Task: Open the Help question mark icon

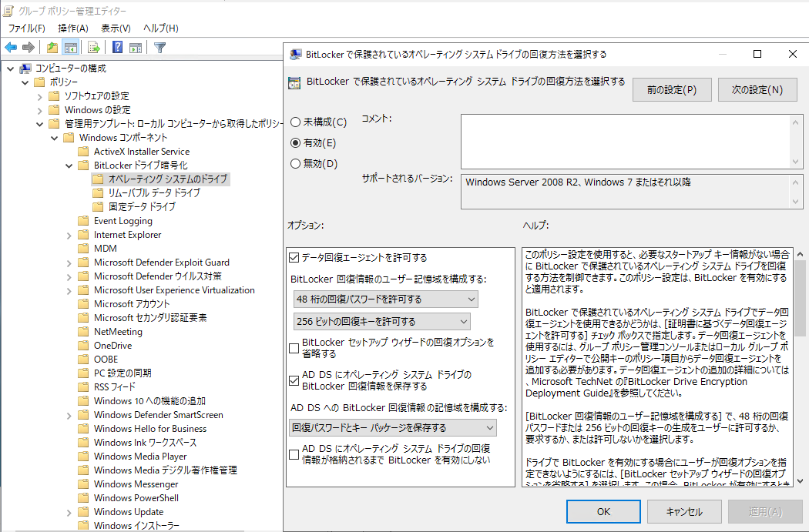Action: tap(118, 48)
